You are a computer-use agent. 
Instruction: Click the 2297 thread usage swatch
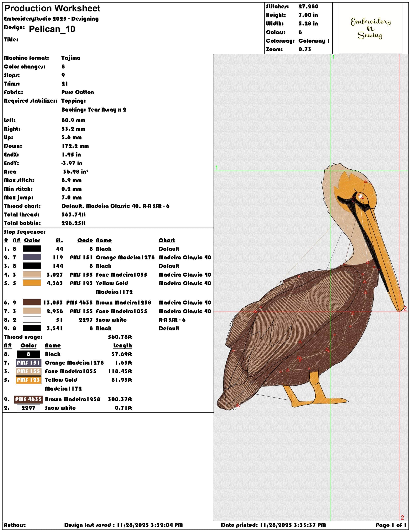[28, 408]
